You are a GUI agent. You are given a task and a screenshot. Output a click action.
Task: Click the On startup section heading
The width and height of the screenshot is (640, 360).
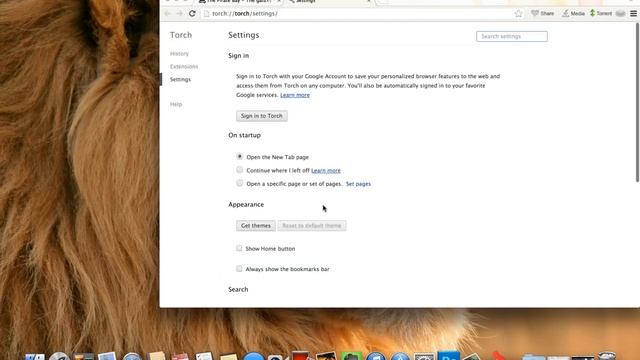click(x=244, y=135)
